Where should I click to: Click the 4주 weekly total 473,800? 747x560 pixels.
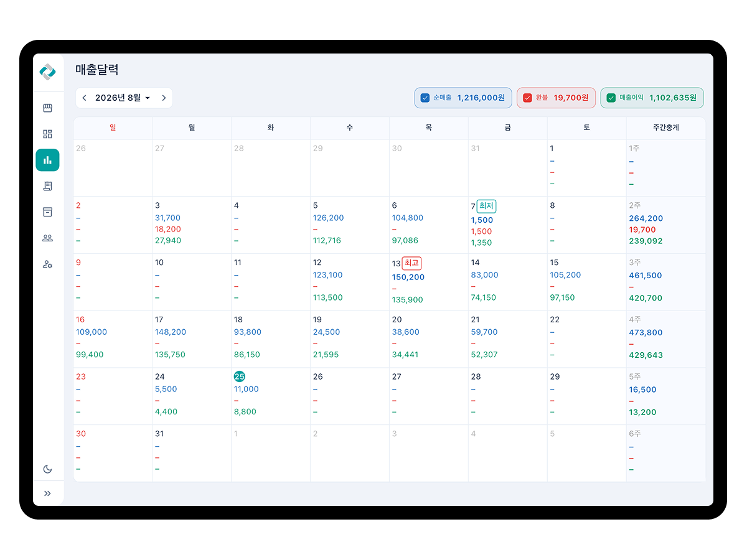[646, 333]
